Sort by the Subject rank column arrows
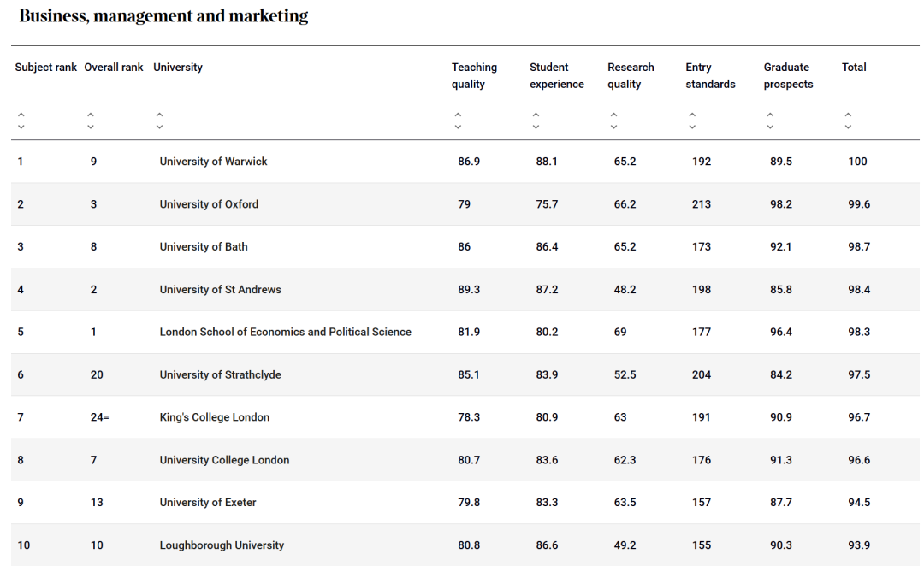The image size is (924, 566). pyautogui.click(x=21, y=121)
